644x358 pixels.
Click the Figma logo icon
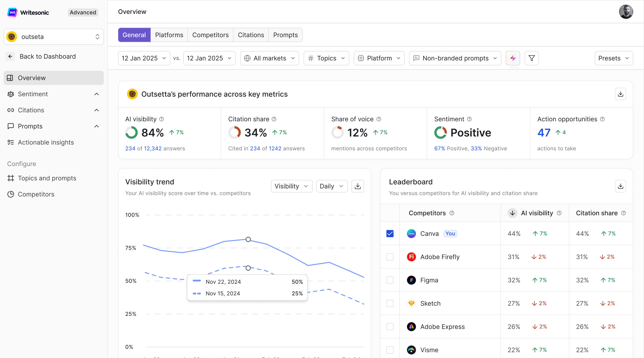click(411, 280)
